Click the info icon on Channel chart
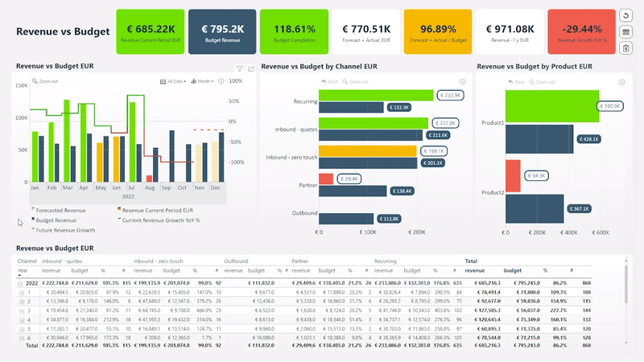 point(460,81)
